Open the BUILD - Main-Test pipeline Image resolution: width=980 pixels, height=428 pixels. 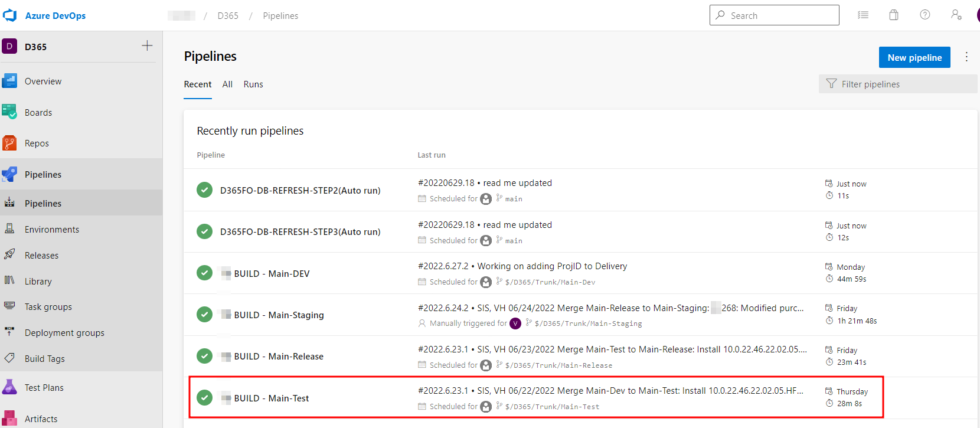[271, 398]
